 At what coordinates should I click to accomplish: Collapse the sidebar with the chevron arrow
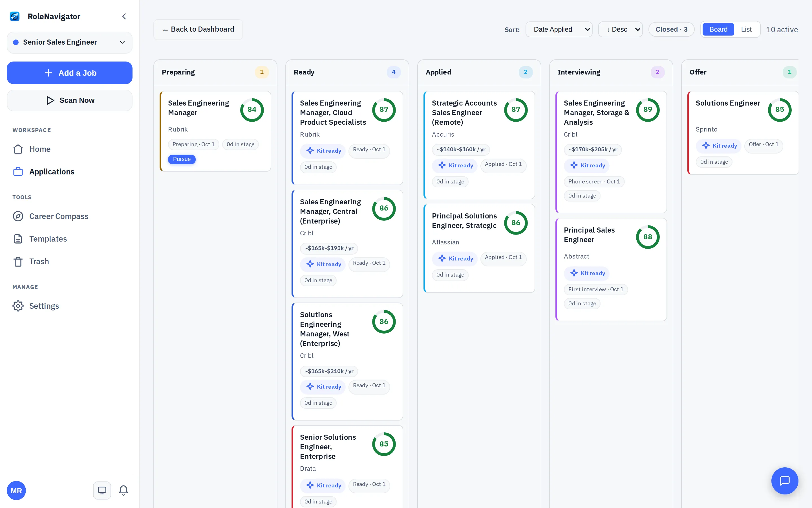click(x=124, y=16)
